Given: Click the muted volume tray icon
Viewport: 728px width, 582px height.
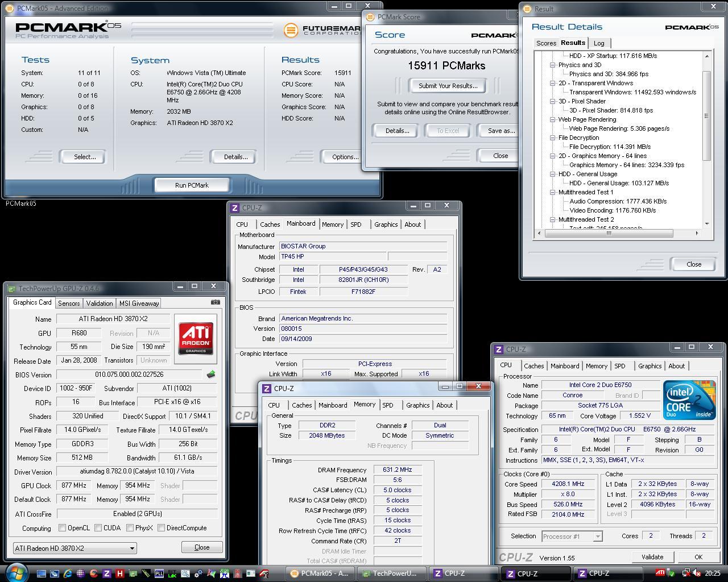Looking at the screenshot, I should 697,573.
